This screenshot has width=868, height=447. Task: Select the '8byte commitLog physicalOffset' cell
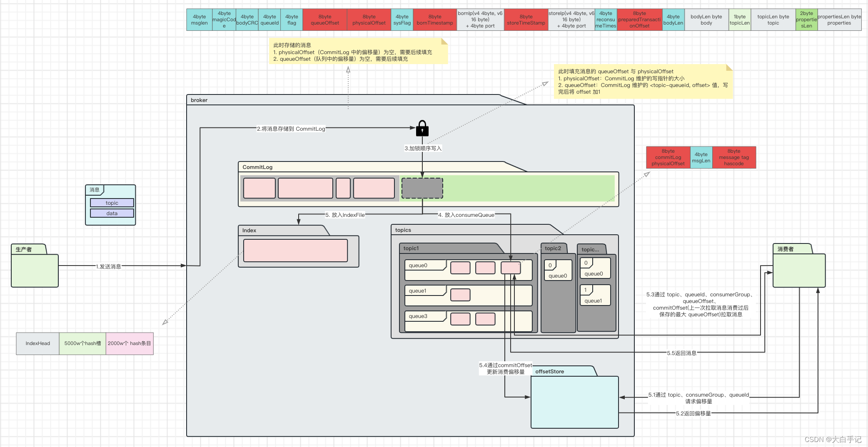pos(668,157)
